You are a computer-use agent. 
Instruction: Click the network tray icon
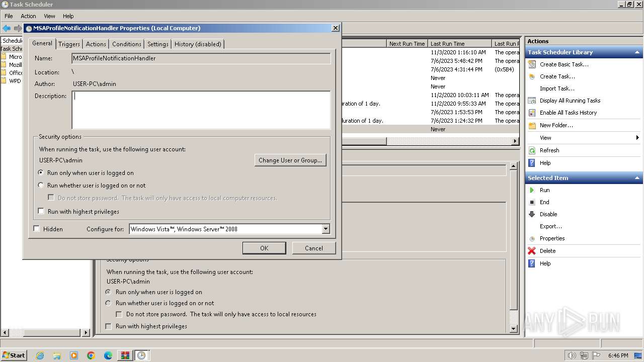point(584,355)
